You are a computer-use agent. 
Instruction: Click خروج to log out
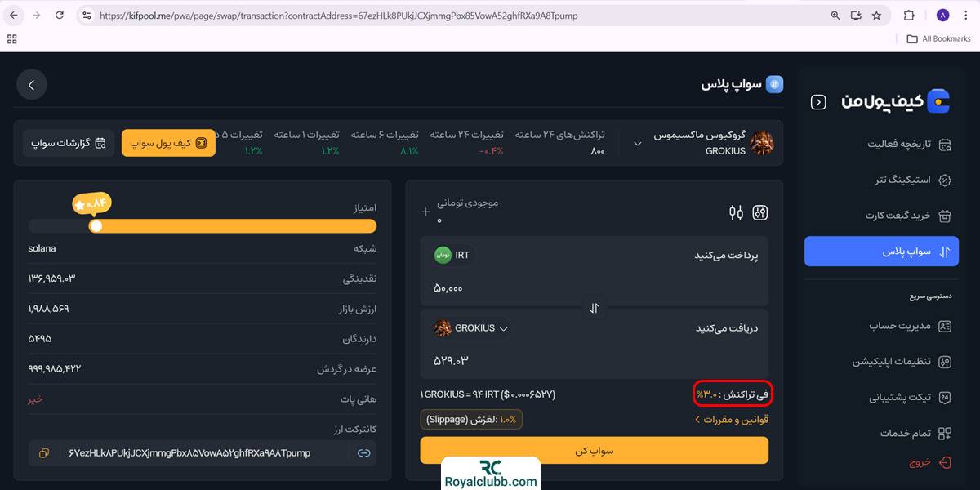click(930, 462)
